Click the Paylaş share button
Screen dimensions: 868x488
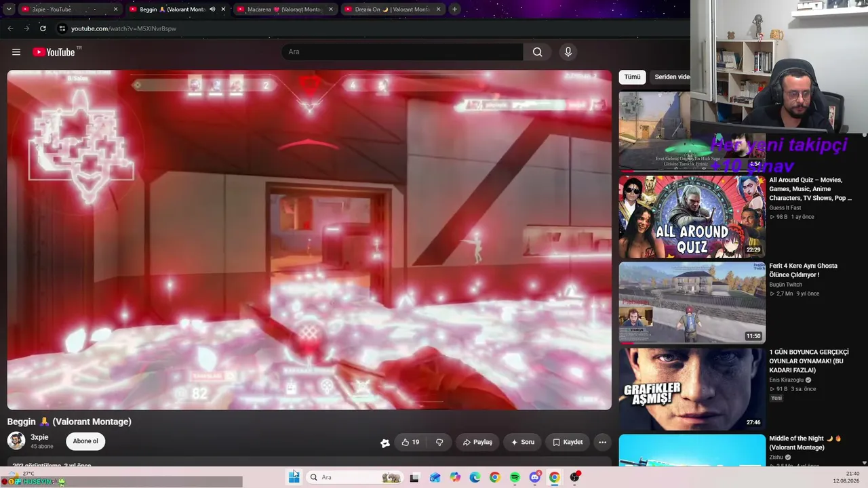(x=477, y=442)
